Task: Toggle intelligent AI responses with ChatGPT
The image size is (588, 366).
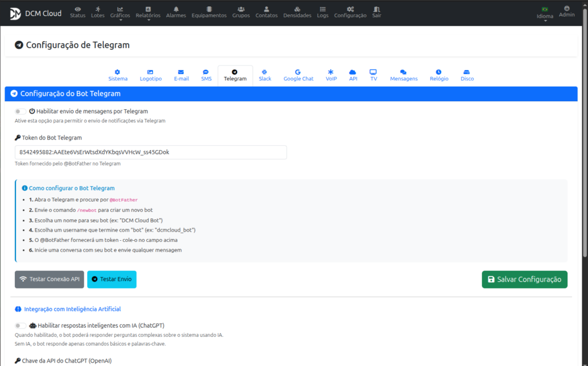Action: (21, 325)
